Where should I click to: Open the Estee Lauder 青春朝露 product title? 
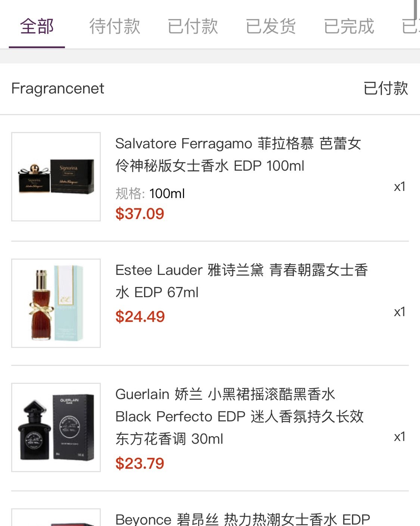(241, 281)
